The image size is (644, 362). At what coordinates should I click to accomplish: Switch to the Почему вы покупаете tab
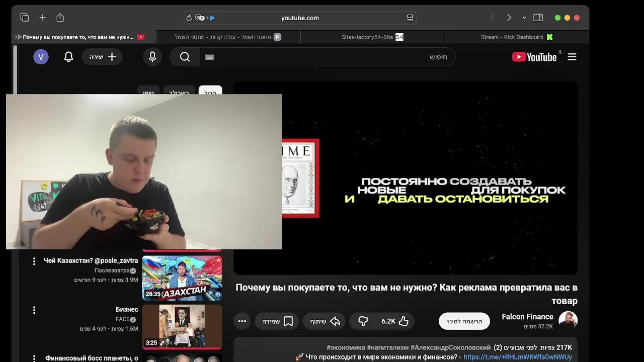[84, 37]
